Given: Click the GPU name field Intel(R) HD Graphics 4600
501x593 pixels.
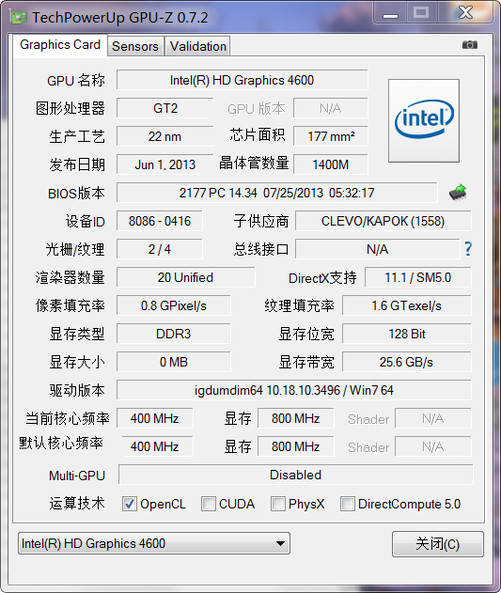Looking at the screenshot, I should point(242,80).
